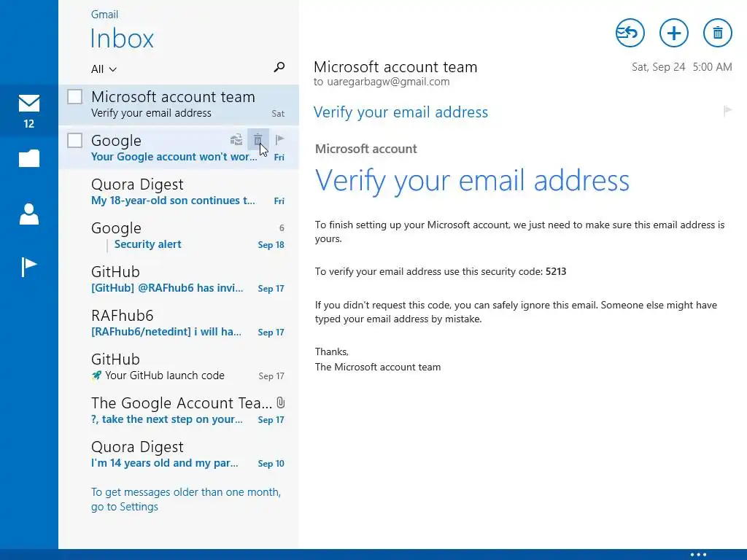Viewport: 747px width, 560px height.
Task: Show flagged messages from sidebar flag icon
Action: point(29,266)
